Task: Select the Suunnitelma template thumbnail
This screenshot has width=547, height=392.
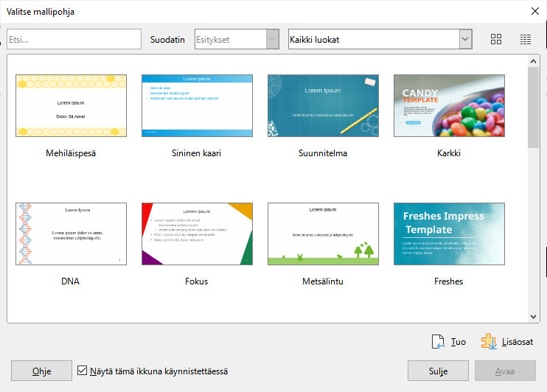Action: (x=323, y=105)
